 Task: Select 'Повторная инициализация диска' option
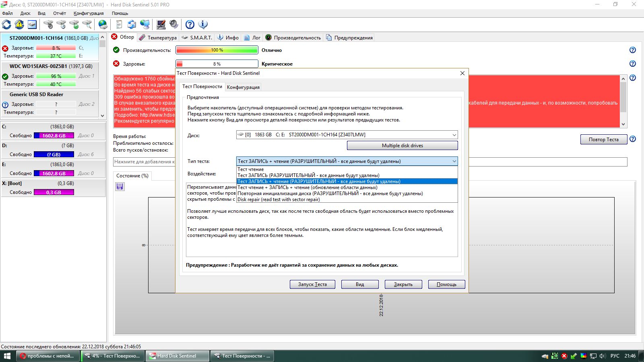tap(347, 193)
